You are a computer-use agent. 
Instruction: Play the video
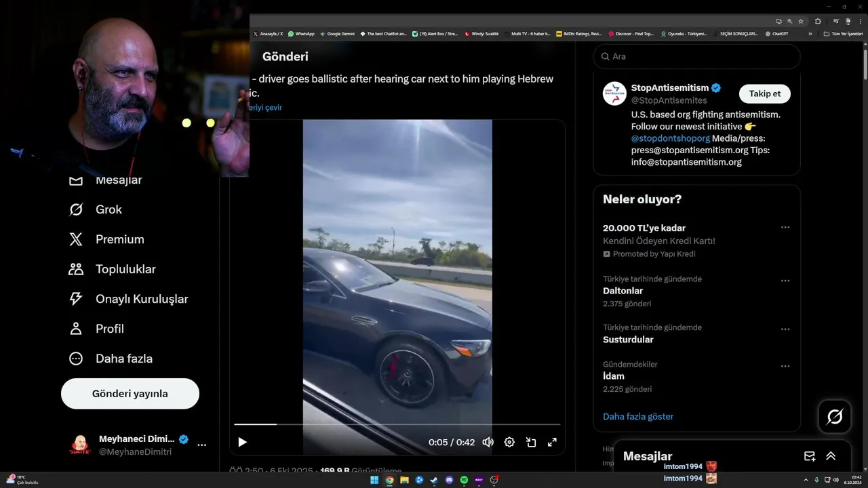tap(242, 442)
